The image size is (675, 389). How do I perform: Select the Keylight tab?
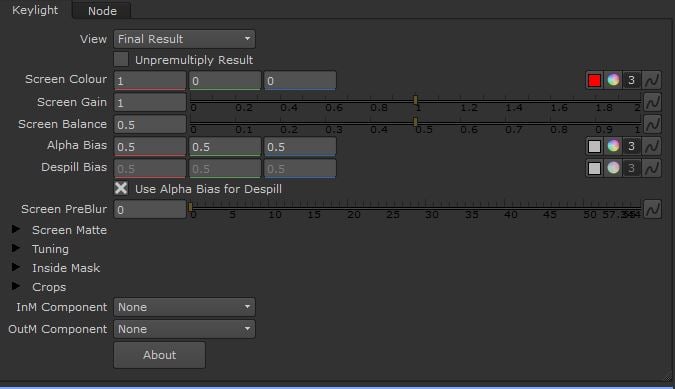35,10
